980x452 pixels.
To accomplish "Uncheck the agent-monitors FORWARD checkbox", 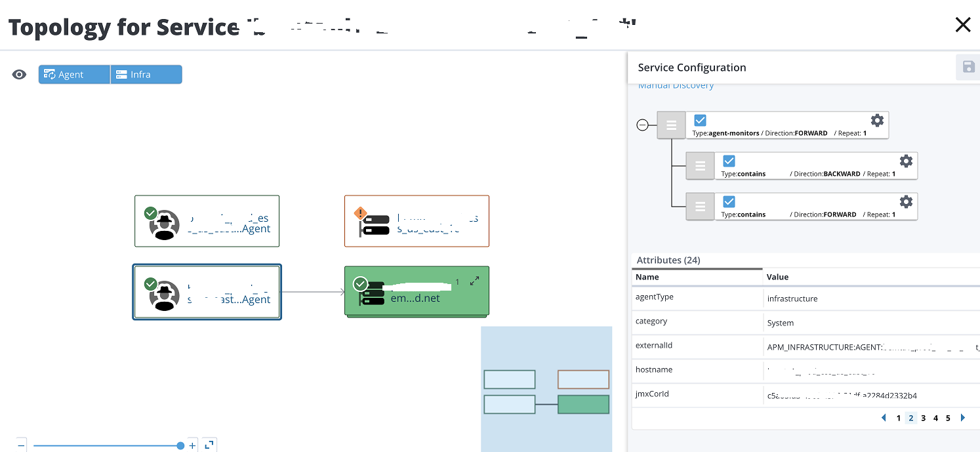I will [700, 120].
